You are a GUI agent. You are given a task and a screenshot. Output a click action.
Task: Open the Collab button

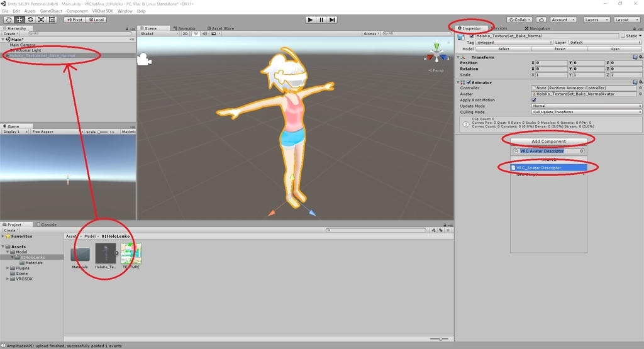pyautogui.click(x=519, y=19)
